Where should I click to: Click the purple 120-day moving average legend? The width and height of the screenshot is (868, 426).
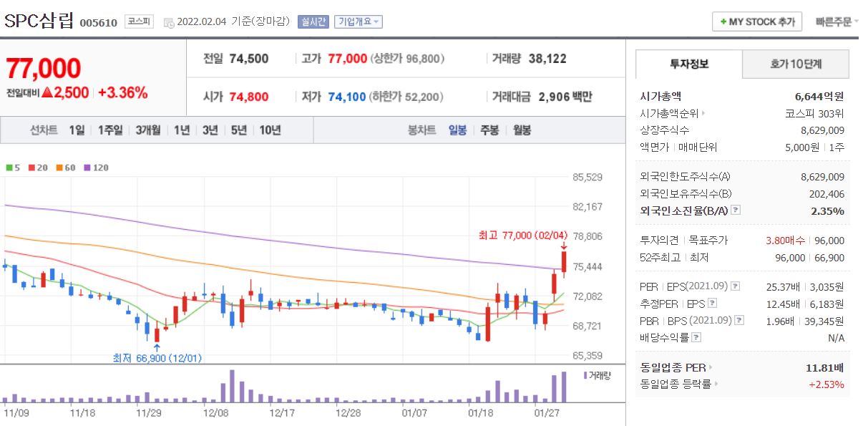point(96,168)
